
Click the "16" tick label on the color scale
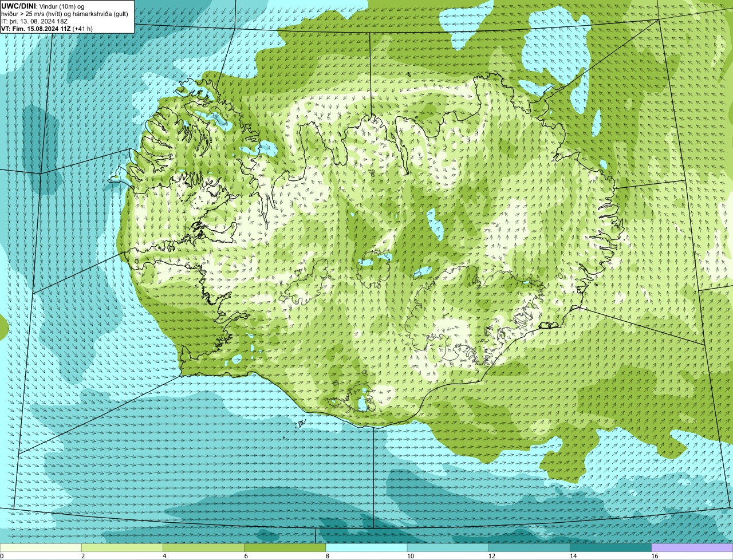click(655, 556)
